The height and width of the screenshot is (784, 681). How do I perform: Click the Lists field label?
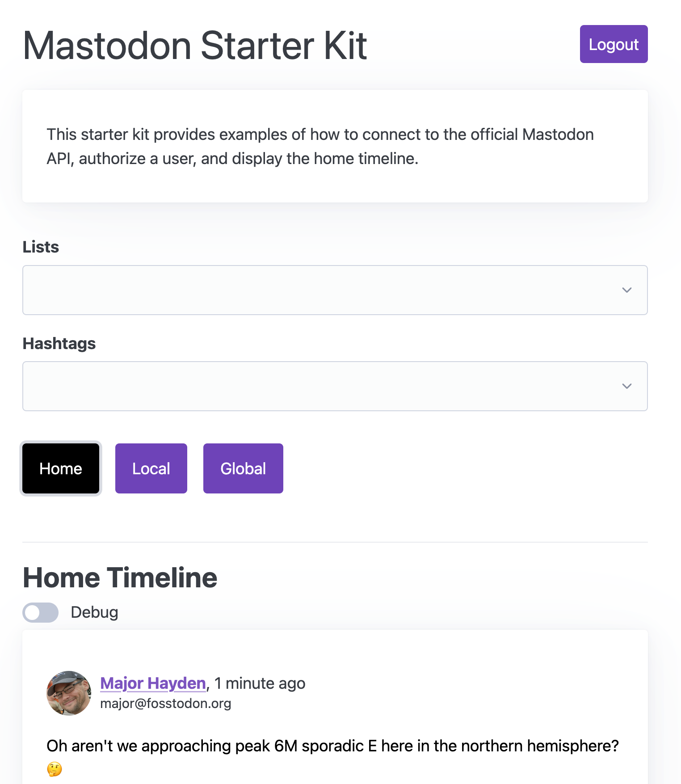click(x=41, y=247)
